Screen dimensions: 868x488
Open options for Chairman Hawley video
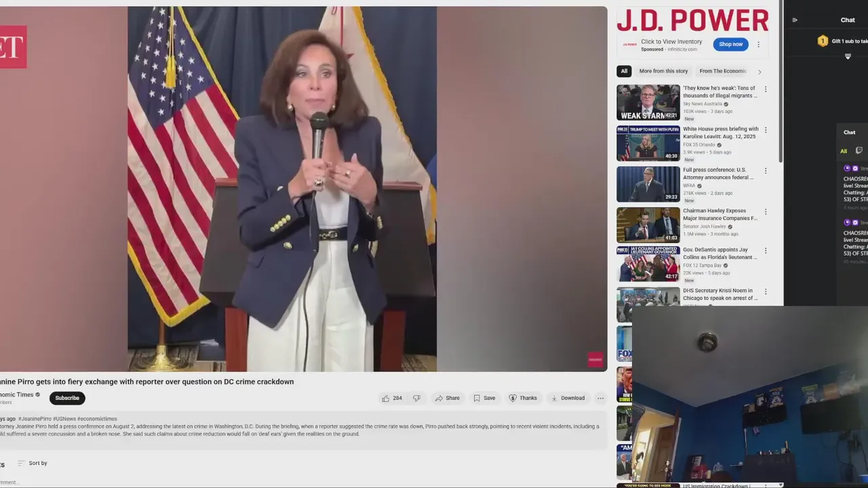[766, 211]
